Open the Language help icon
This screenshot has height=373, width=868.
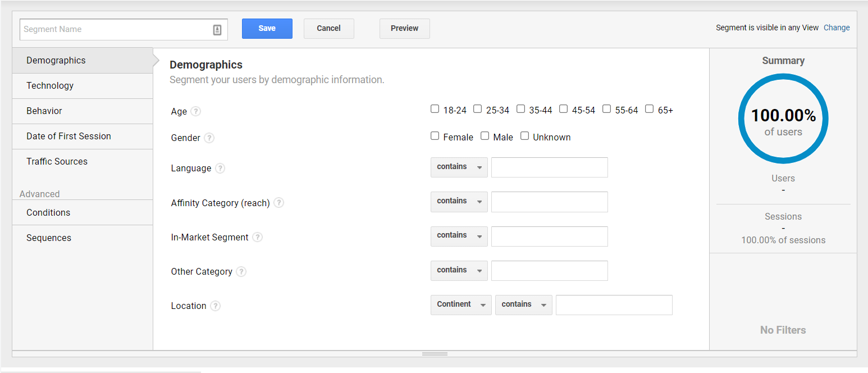(220, 168)
